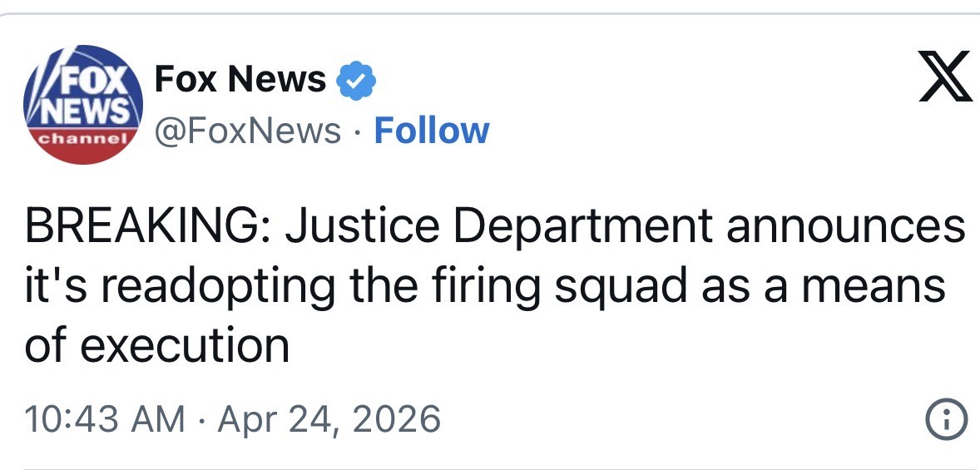Open the @FoxNews handle profile
Viewport: 980px width, 470px height.
[248, 131]
